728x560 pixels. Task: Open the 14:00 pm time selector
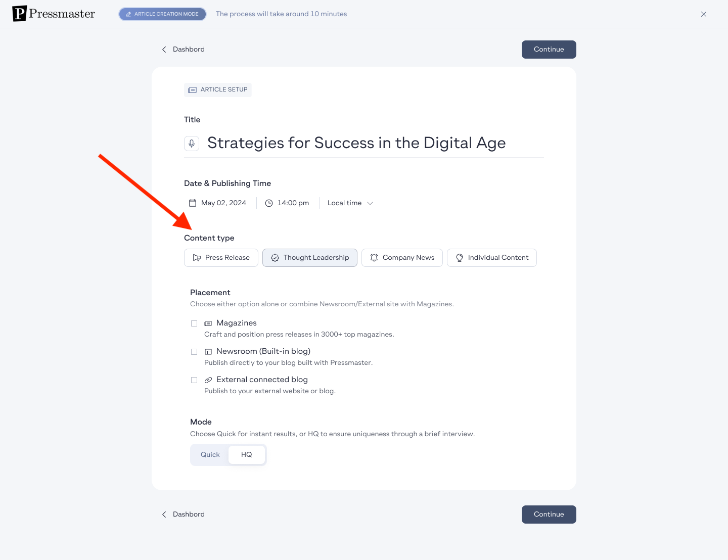coord(287,203)
